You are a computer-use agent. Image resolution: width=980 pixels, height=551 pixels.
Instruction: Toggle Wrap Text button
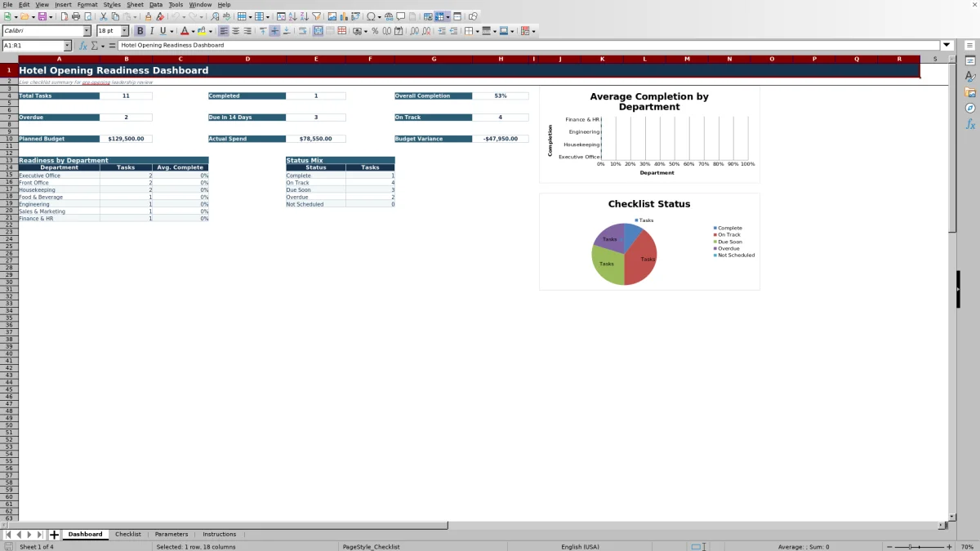pos(302,31)
